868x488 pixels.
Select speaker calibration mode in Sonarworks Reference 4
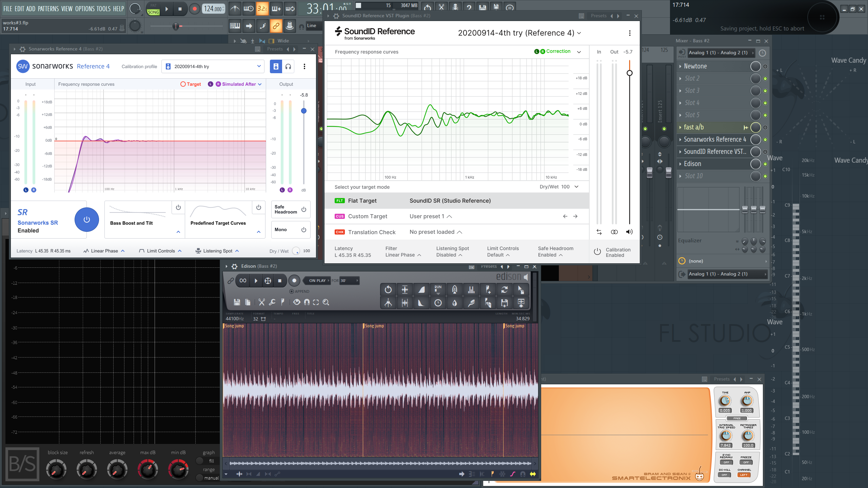tap(276, 66)
